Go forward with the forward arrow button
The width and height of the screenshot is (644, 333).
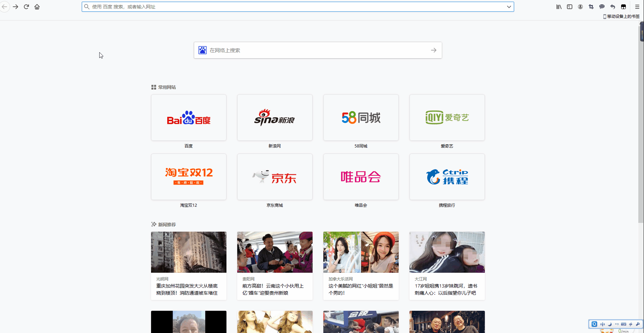[x=15, y=7]
